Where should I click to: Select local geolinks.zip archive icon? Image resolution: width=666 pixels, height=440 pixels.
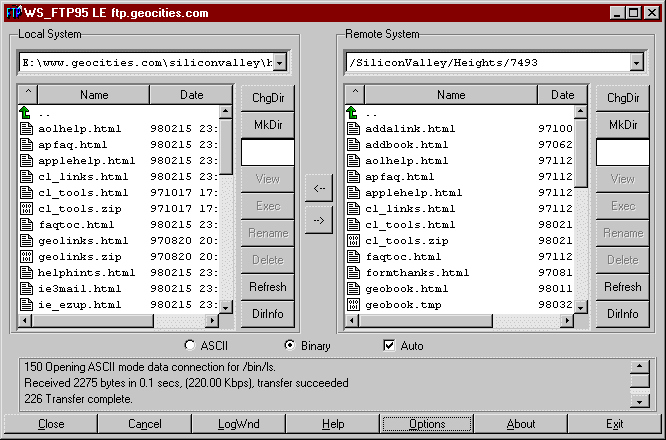pos(26,257)
